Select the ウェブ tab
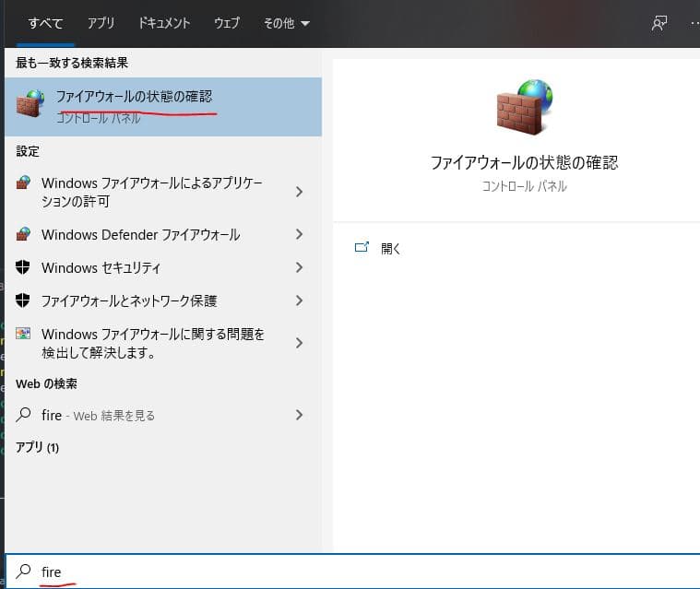Viewport: 700px width, 589px height. [226, 24]
